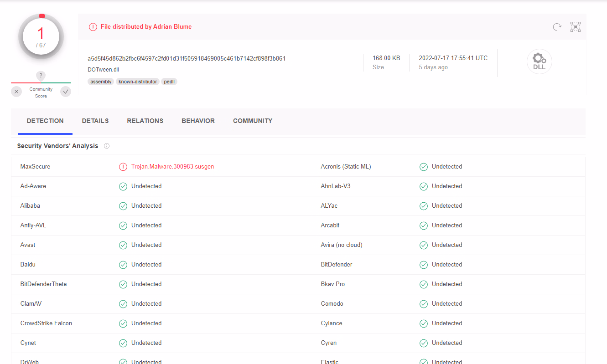
Task: View the COMMUNITY tab
Action: pos(253,121)
